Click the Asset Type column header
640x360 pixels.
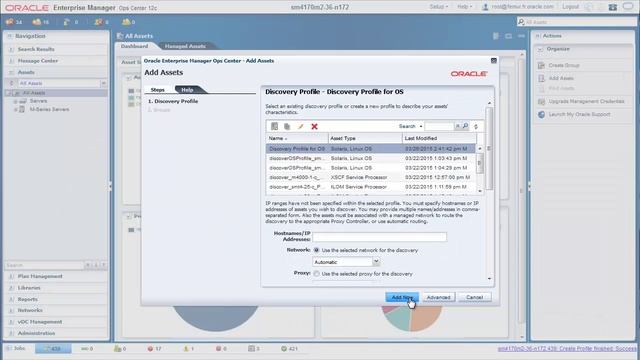click(365, 138)
